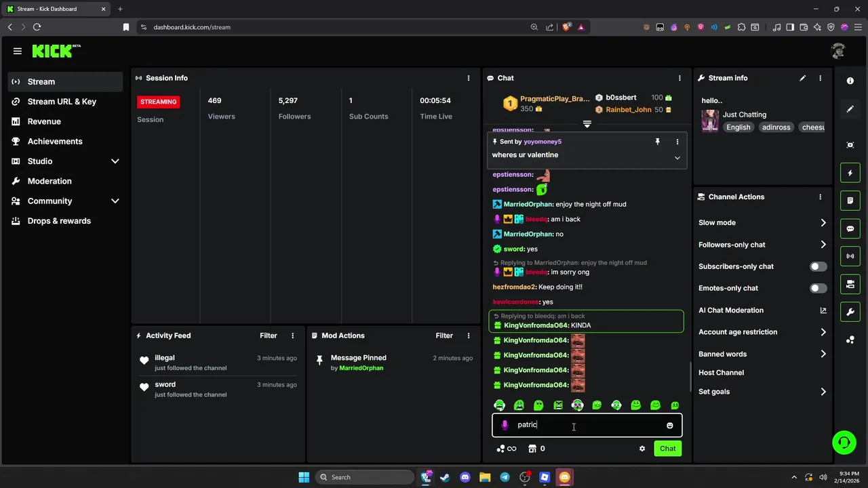The height and width of the screenshot is (488, 868).
Task: Open the hamburger sidebar menu
Action: (x=17, y=51)
